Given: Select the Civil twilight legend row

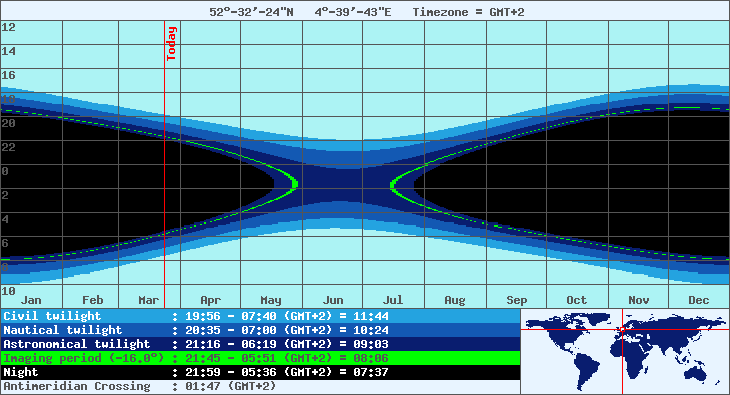Looking at the screenshot, I should coord(260,316).
